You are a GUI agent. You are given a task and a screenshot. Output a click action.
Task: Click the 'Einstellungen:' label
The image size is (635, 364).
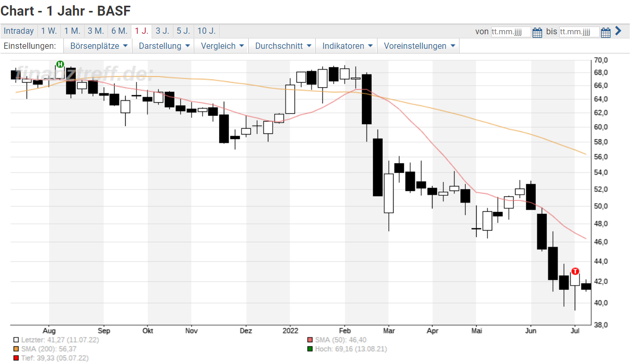pos(30,46)
